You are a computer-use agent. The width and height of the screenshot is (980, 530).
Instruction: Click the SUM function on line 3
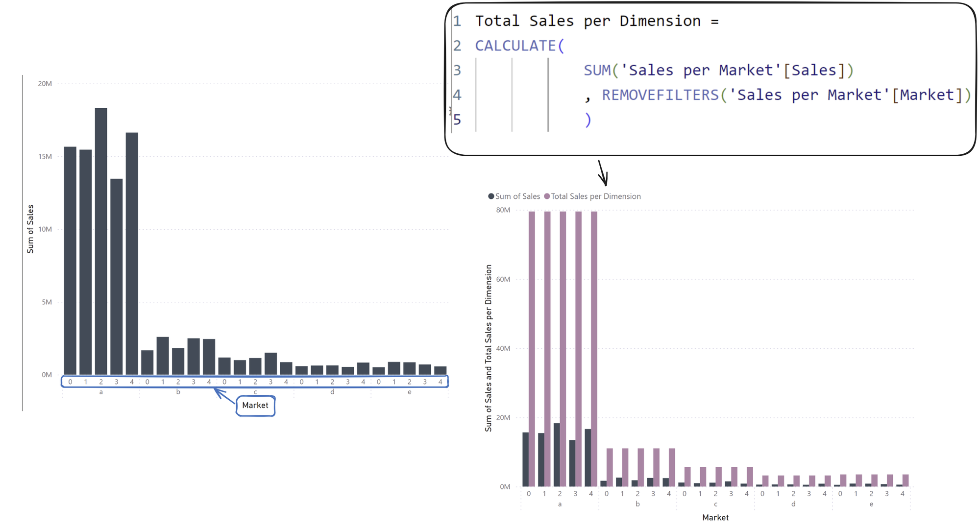point(597,70)
